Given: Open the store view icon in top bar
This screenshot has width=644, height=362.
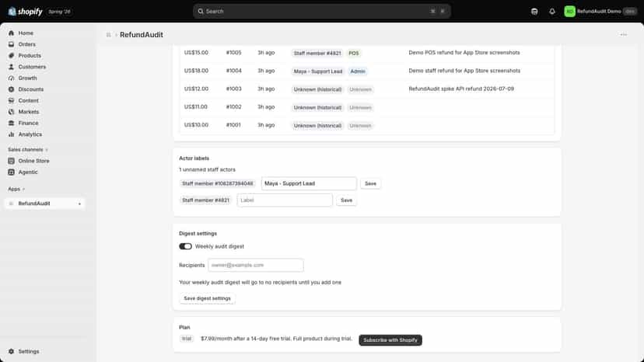Looking at the screenshot, I should coord(534,12).
